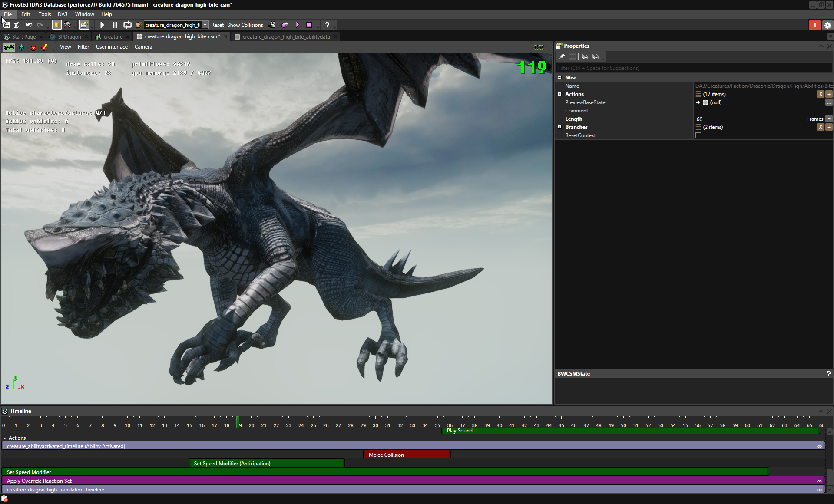The image size is (834, 504).
Task: Open the View menu in menu bar
Action: pyautogui.click(x=66, y=47)
